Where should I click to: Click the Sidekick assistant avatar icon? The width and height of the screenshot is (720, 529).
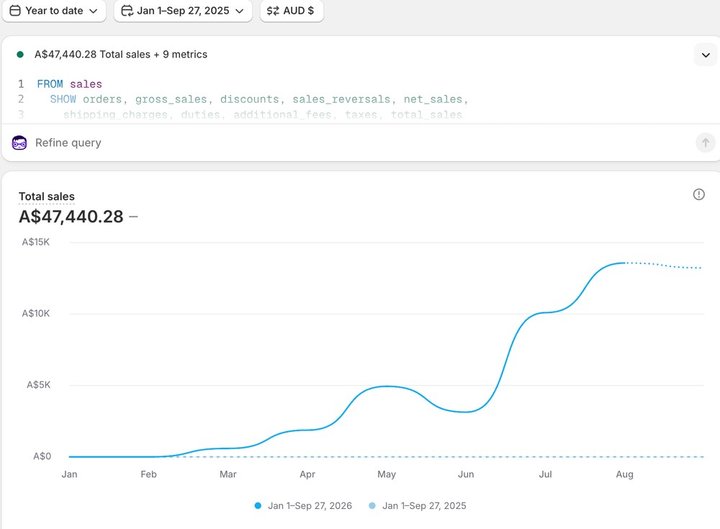(19, 143)
